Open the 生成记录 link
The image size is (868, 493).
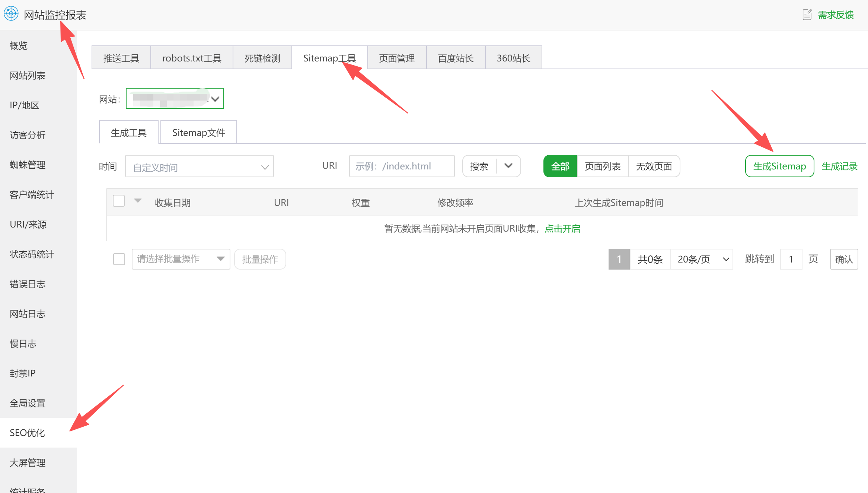coord(839,166)
